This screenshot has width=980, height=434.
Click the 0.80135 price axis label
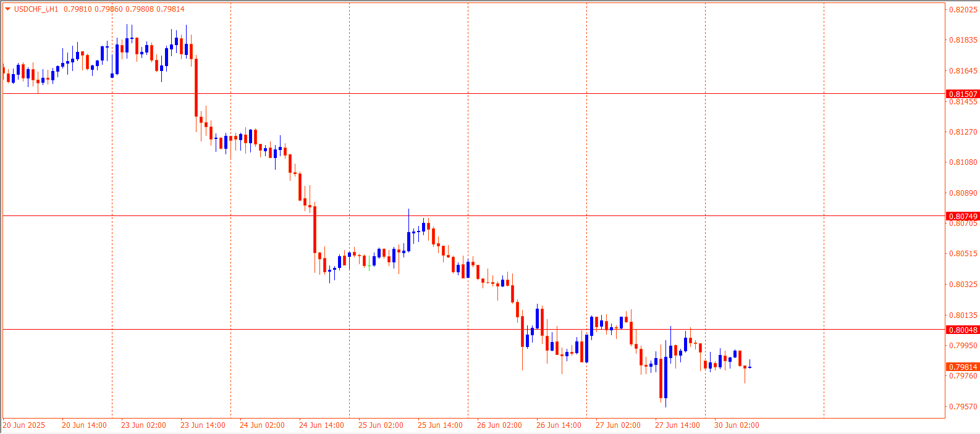click(x=963, y=315)
